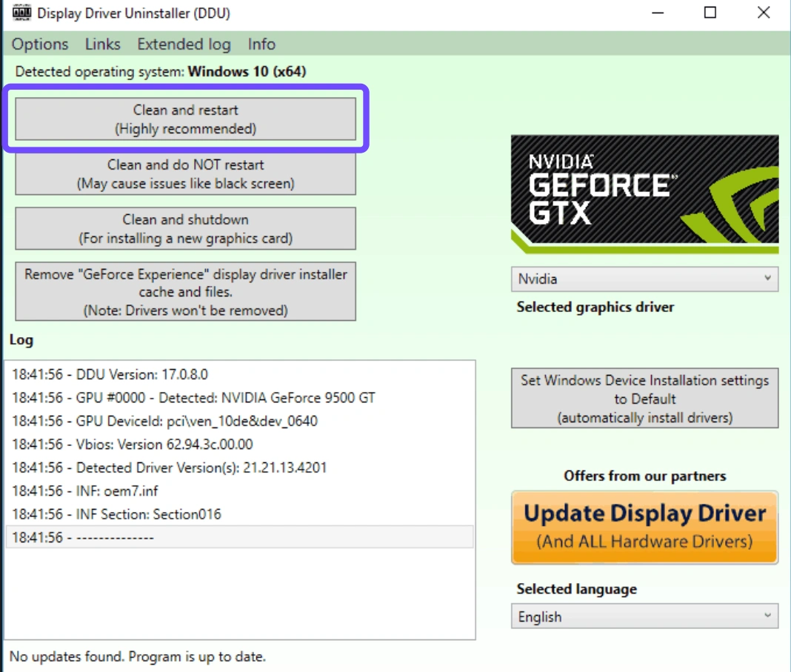The image size is (791, 672).
Task: Select the GPU DeviceId log entry
Action: pyautogui.click(x=164, y=421)
